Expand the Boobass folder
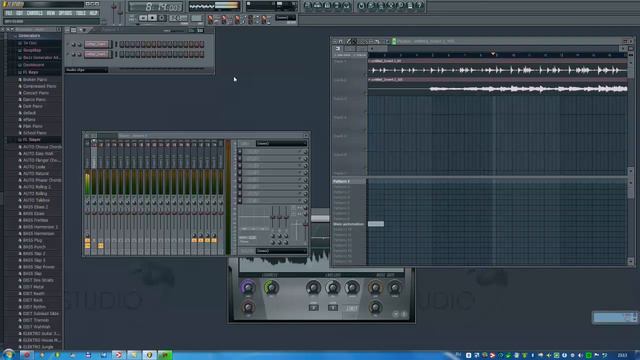640x360 pixels. pos(33,65)
